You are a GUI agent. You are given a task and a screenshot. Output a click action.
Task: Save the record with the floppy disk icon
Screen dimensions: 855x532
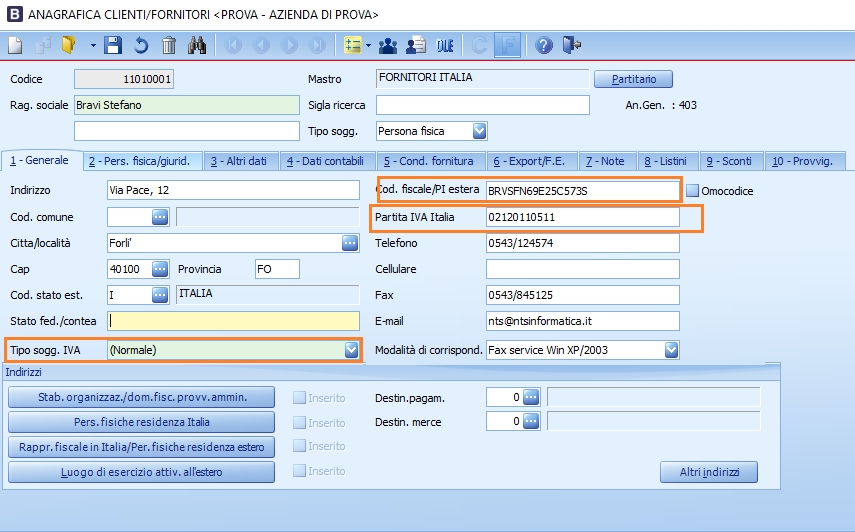(113, 45)
